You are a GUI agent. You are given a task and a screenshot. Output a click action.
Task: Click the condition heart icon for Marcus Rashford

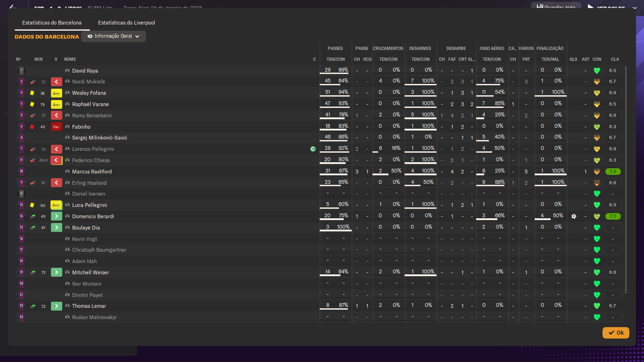coord(597,172)
